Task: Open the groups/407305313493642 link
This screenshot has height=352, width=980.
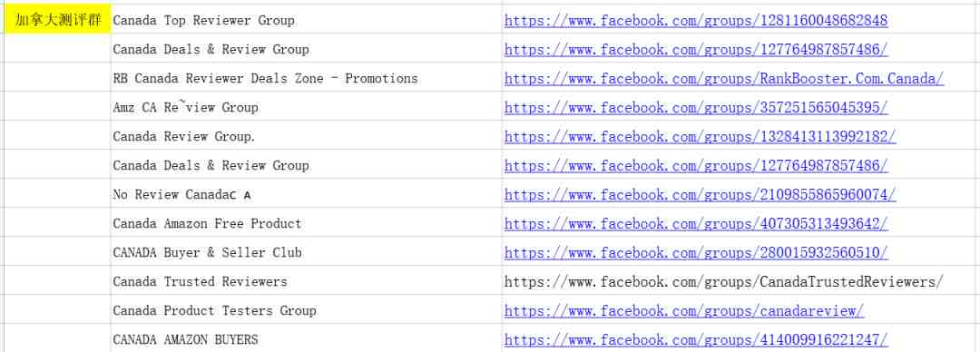Action: coord(696,224)
